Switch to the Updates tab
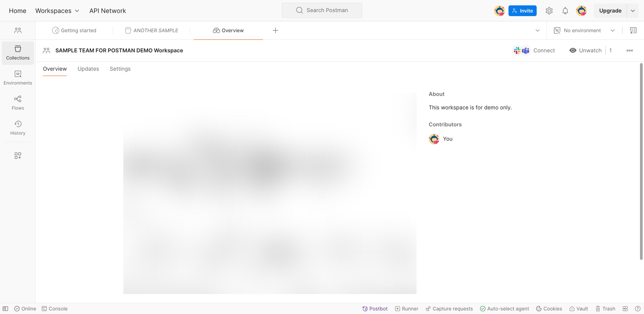The width and height of the screenshot is (644, 314). 88,69
